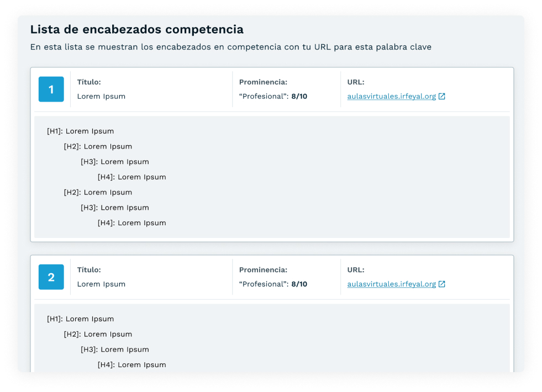Select the [H1] heading in second card
The height and width of the screenshot is (392, 542).
coord(81,319)
